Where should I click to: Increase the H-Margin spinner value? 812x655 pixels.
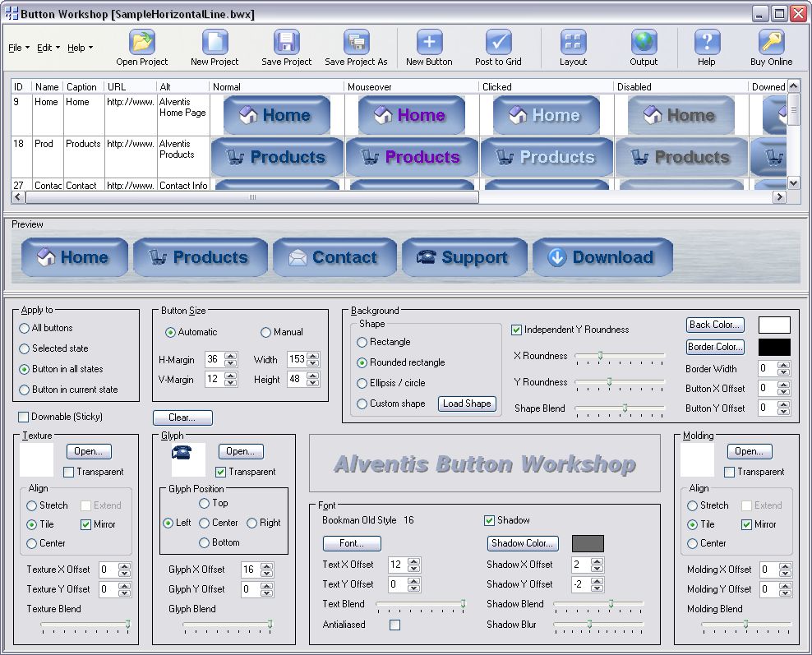pyautogui.click(x=230, y=356)
